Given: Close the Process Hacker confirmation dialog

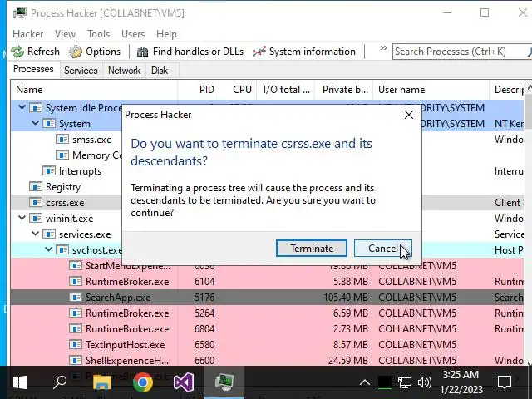Looking at the screenshot, I should click(409, 115).
